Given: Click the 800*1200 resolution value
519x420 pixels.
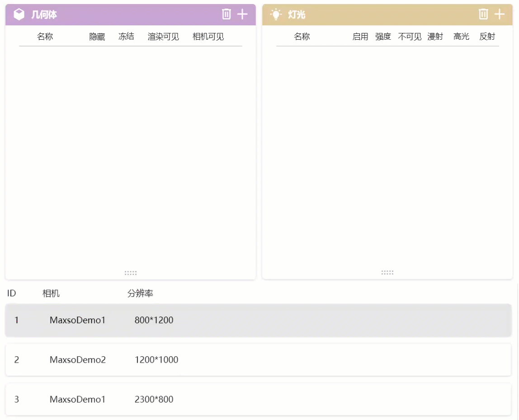Looking at the screenshot, I should click(x=154, y=320).
